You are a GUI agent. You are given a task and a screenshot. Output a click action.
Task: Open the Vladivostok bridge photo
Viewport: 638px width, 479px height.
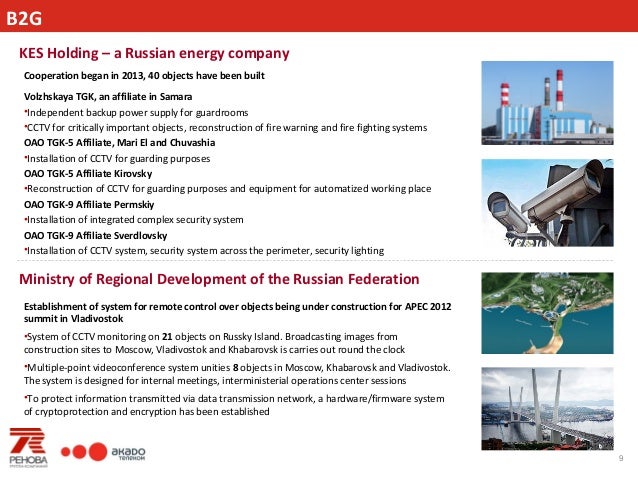[547, 409]
